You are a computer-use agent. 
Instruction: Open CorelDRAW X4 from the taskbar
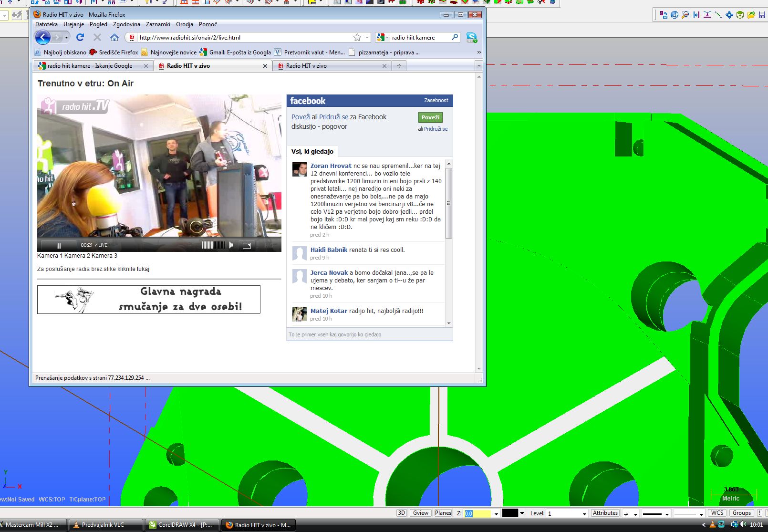pyautogui.click(x=182, y=525)
